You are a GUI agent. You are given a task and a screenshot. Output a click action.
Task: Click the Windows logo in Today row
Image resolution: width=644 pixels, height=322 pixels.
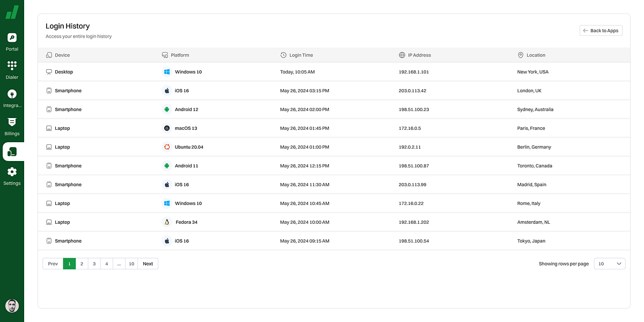(167, 72)
